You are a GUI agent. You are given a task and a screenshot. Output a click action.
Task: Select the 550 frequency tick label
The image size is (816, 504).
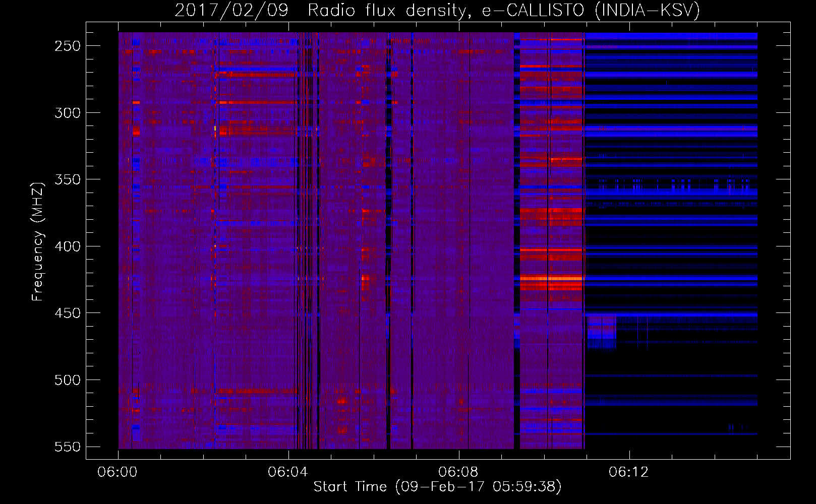[x=68, y=447]
